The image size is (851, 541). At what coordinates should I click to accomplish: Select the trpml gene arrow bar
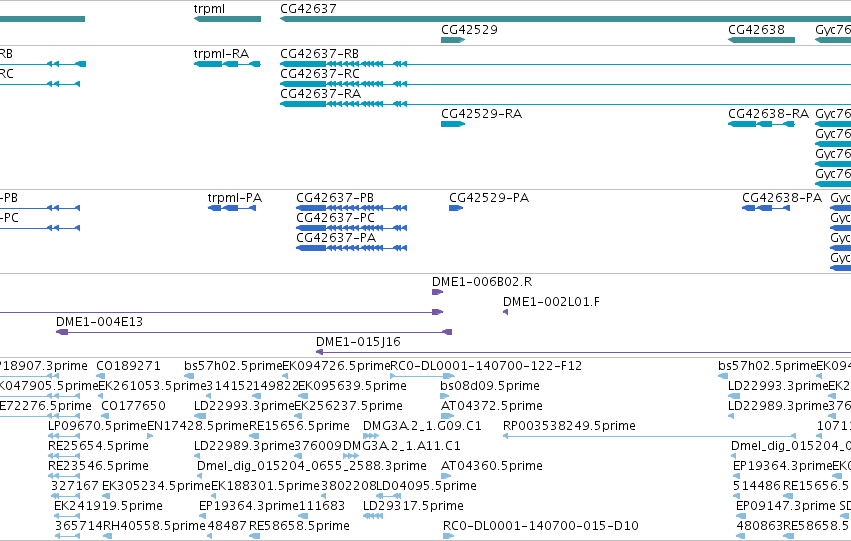pos(227,19)
